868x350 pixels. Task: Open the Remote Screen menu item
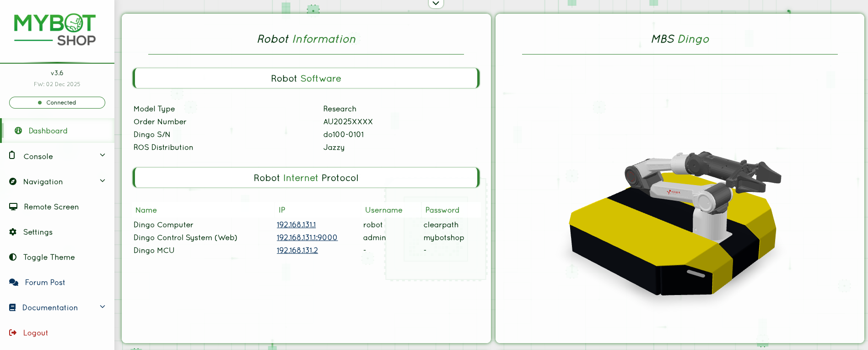pos(51,207)
